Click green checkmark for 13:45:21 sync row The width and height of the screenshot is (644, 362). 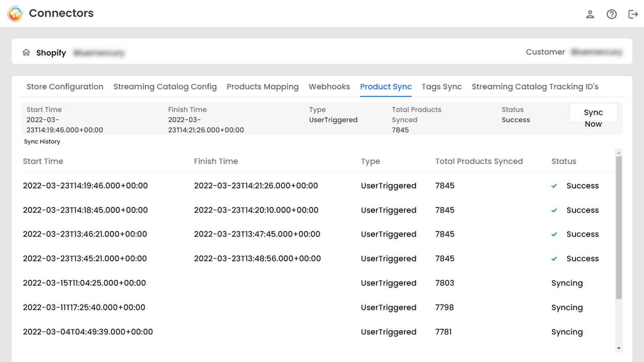point(554,259)
